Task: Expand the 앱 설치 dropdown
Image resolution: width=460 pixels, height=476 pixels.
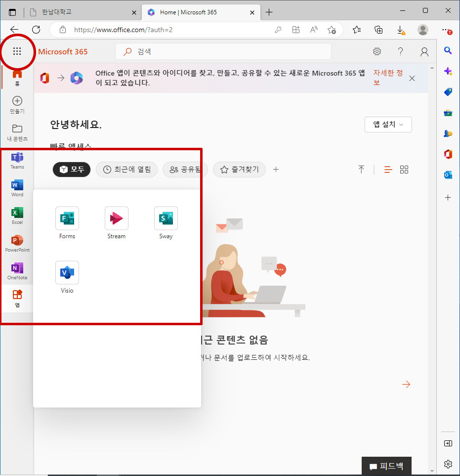Action: (388, 125)
